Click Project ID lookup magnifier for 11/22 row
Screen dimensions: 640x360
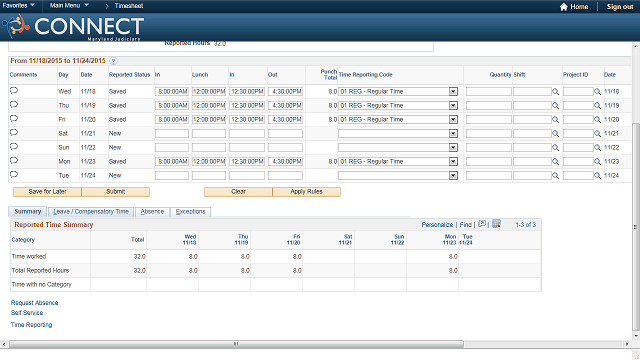(598, 148)
